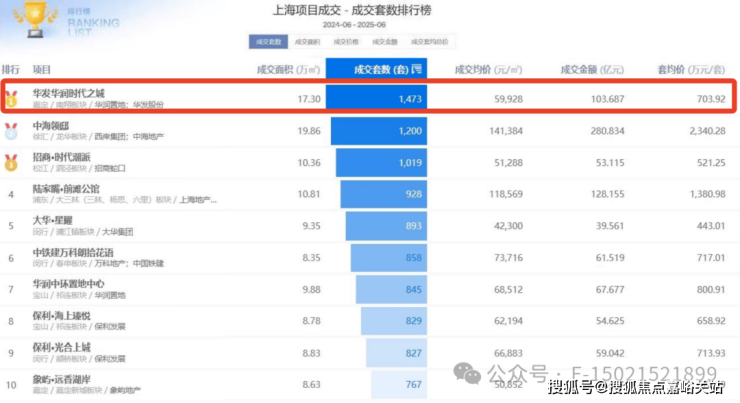This screenshot has width=740, height=403.
Task: Sort by 成交金额 column header
Action: (592, 70)
